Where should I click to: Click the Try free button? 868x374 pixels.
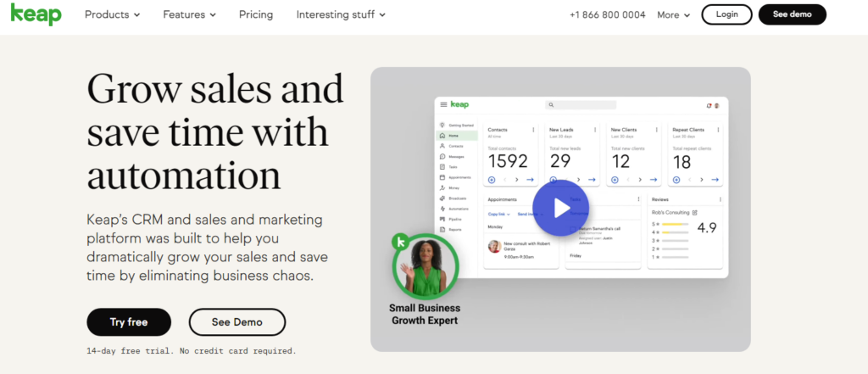129,322
